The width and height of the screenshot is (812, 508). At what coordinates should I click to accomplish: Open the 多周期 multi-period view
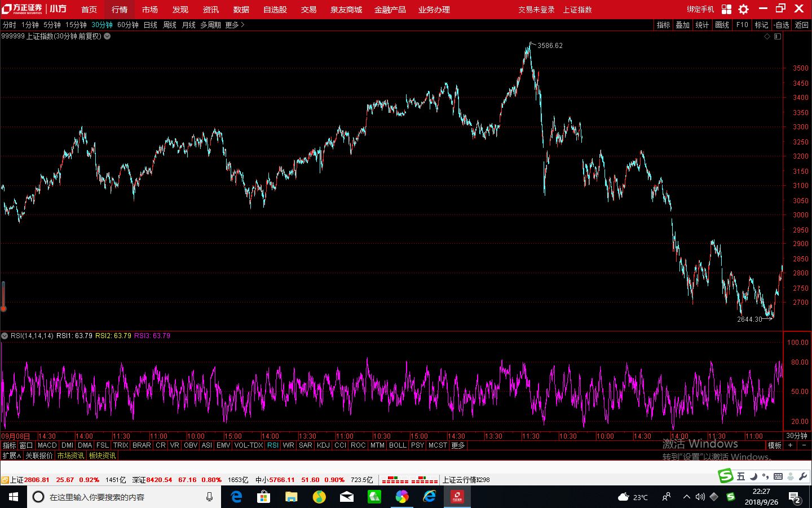click(x=210, y=25)
